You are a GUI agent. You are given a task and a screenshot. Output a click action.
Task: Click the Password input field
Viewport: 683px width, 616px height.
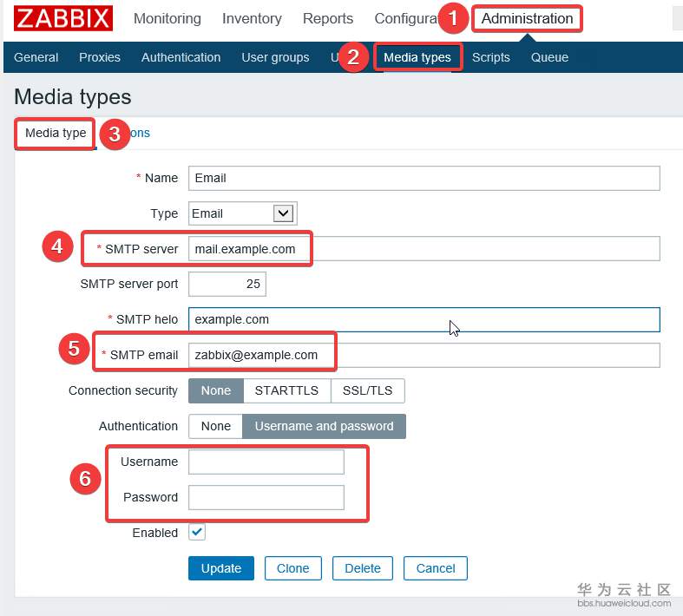pyautogui.click(x=266, y=498)
